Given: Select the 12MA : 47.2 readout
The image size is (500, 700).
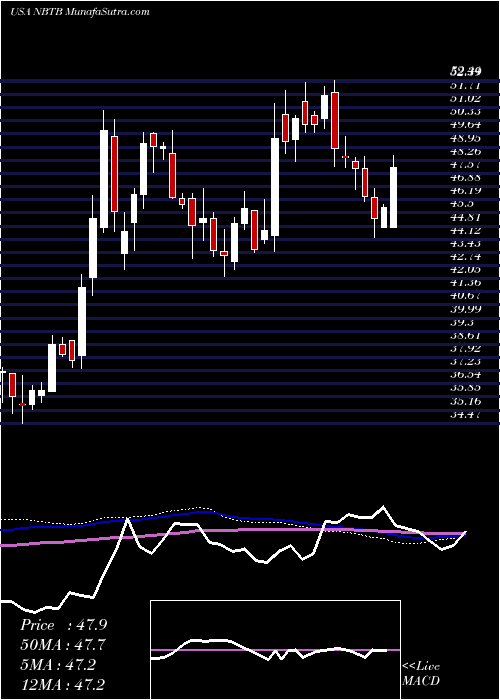Looking at the screenshot, I should point(63,684).
